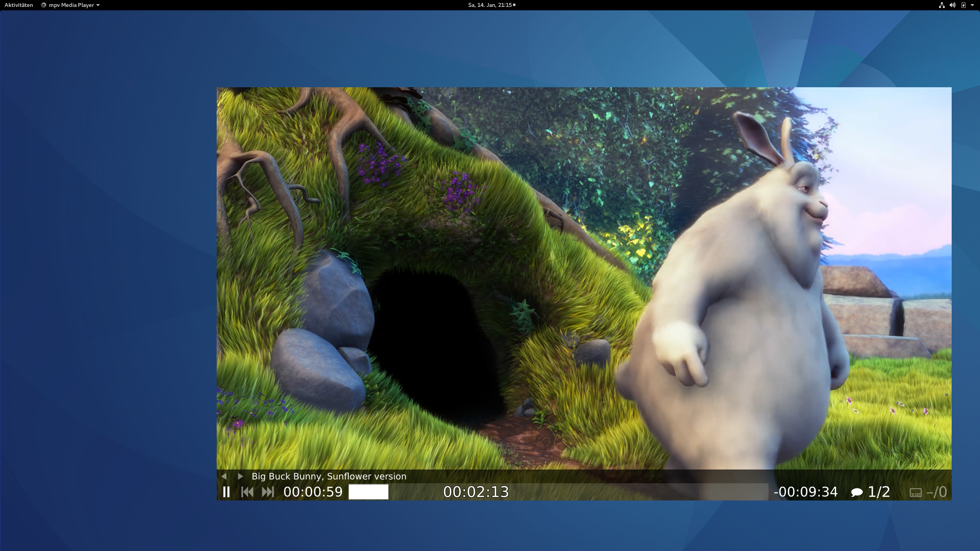980x551 pixels.
Task: Go to previous playlist item
Action: tap(224, 476)
